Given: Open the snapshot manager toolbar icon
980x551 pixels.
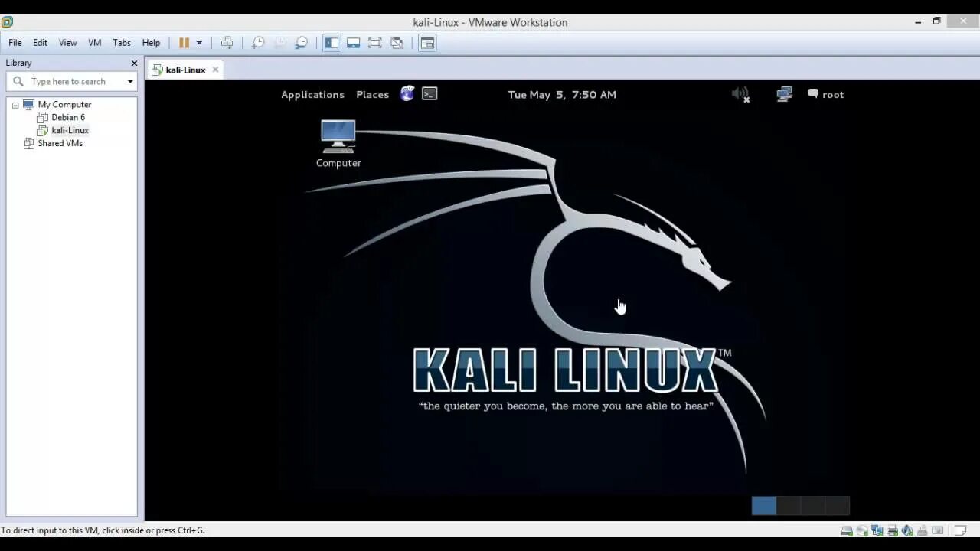Looking at the screenshot, I should 302,43.
